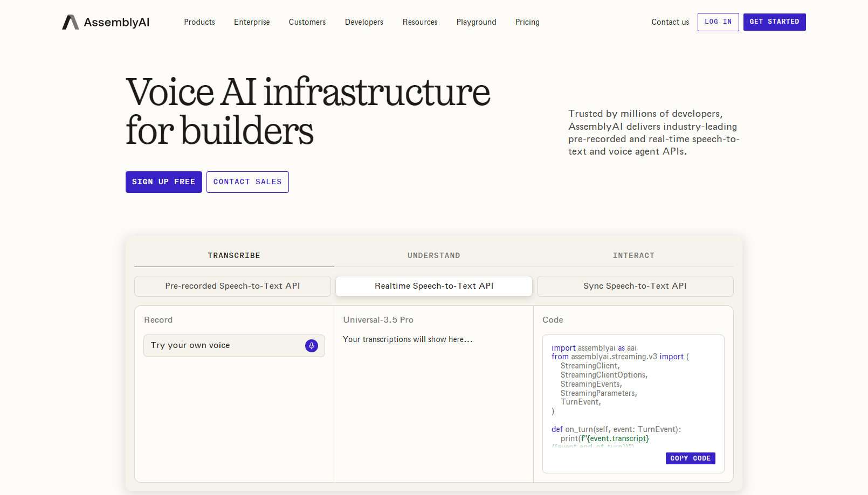
Task: Click 'Your transcriptions will show here...' text
Action: pos(408,339)
